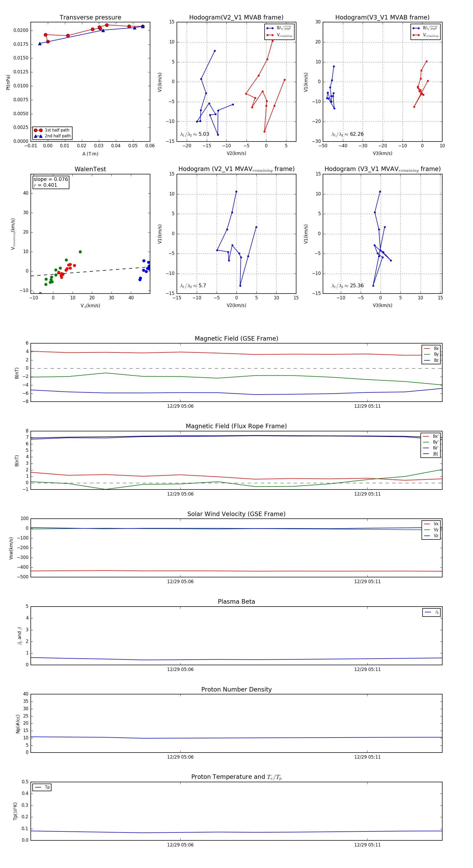Click 'V2(km/s)' label under V2_V1 MVAB hodogram
473x868 pixels.
tap(236, 153)
